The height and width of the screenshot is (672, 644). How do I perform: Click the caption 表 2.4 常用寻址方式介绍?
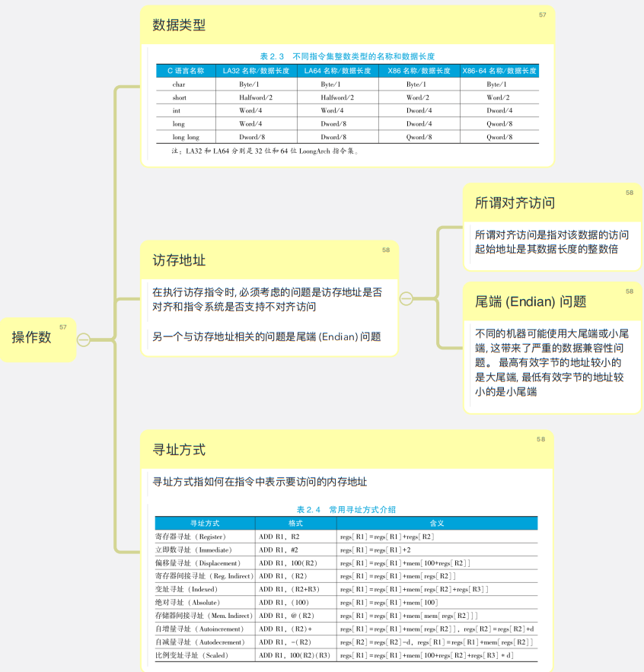[346, 510]
